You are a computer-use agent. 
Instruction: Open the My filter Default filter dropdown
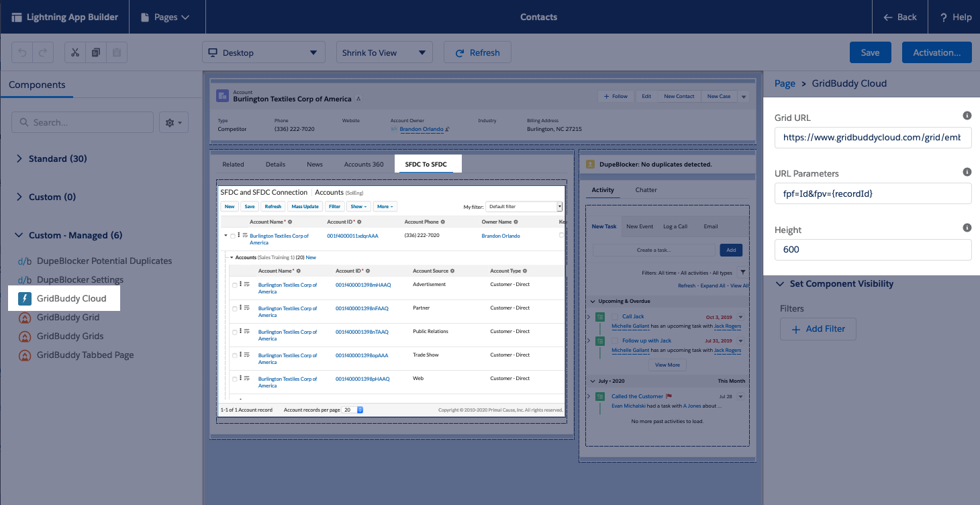coord(524,207)
